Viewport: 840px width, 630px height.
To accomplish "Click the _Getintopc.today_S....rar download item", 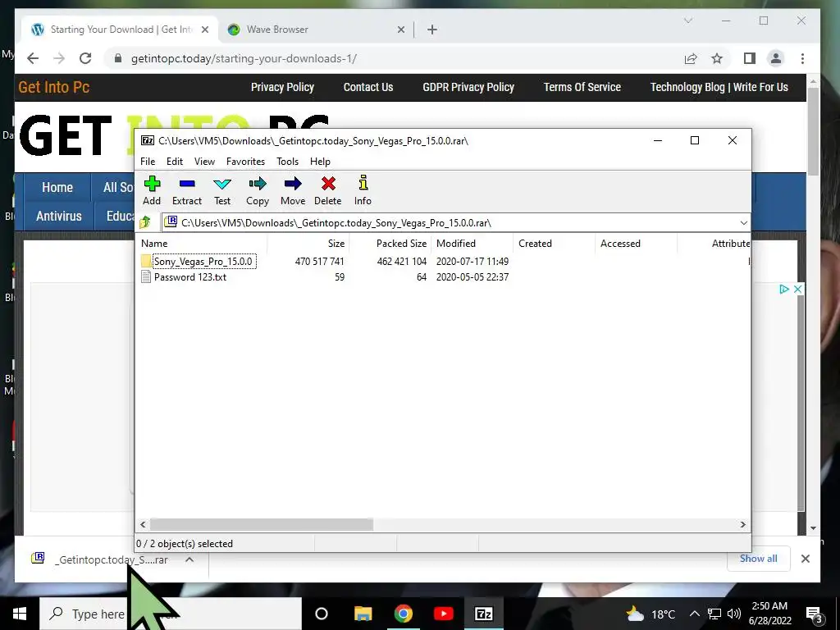I will 112,559.
